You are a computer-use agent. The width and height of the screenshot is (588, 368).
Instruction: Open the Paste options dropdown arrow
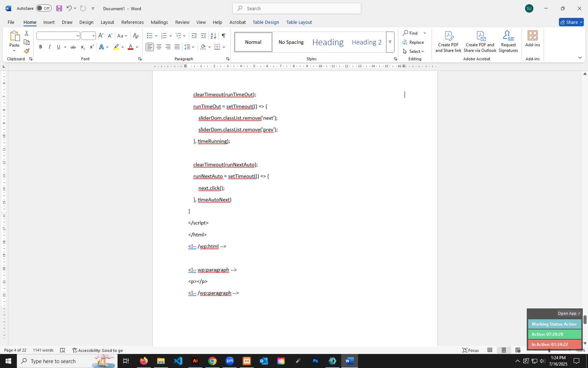click(14, 51)
